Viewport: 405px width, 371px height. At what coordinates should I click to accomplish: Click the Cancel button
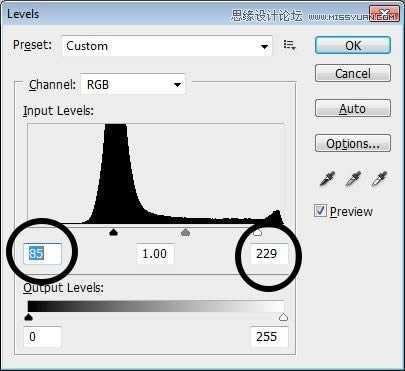[353, 73]
